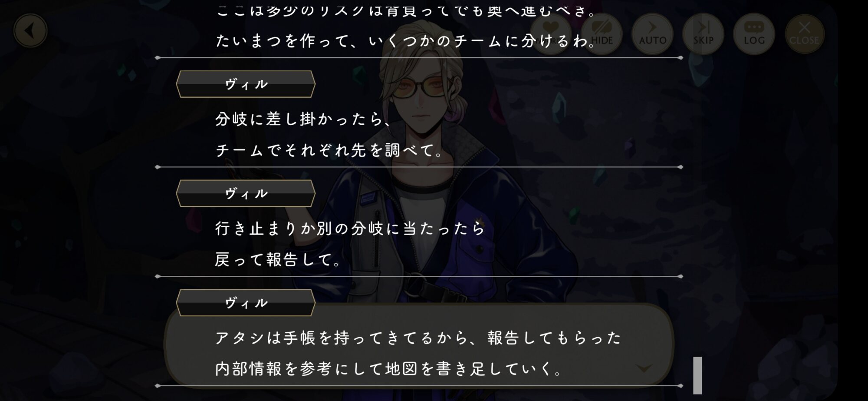Mark this story with the FAVORITE heart
868x401 pixels.
[x=551, y=33]
